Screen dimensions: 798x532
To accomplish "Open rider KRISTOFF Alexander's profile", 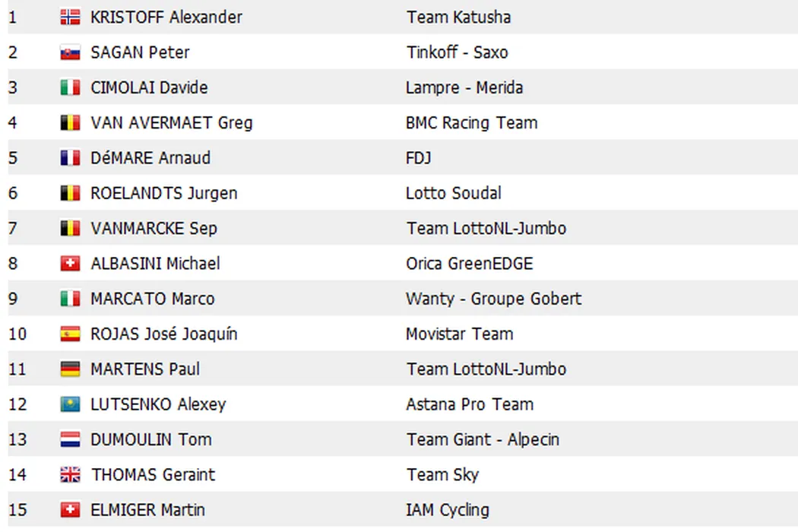I will [x=166, y=17].
